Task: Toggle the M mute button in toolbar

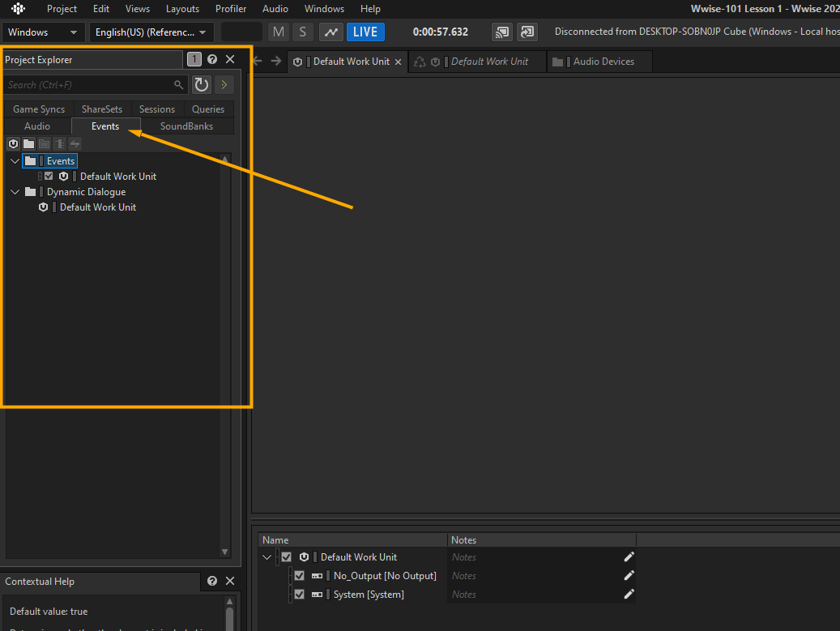Action: tap(278, 32)
